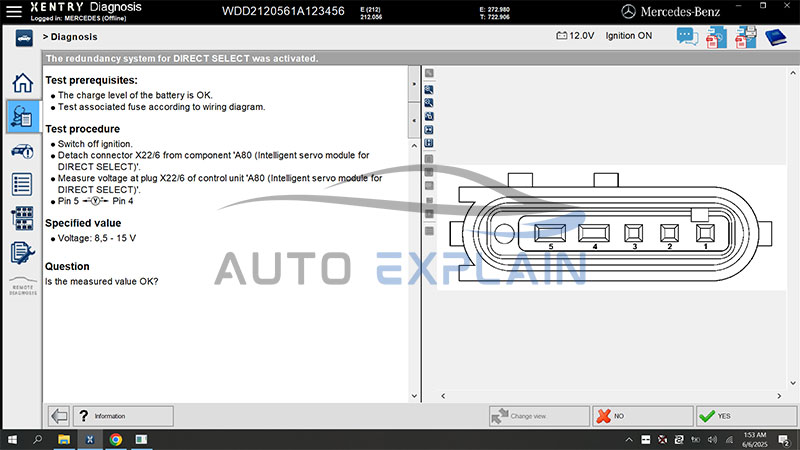Click the 'Voltage: 8,5 - 15 V' specified value
Image resolution: width=800 pixels, height=450 pixels.
click(97, 238)
